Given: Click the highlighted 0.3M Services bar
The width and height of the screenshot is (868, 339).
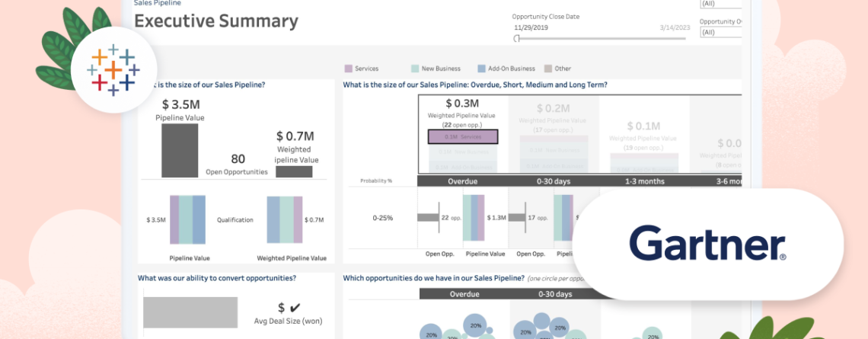Looking at the screenshot, I should coord(463,137).
